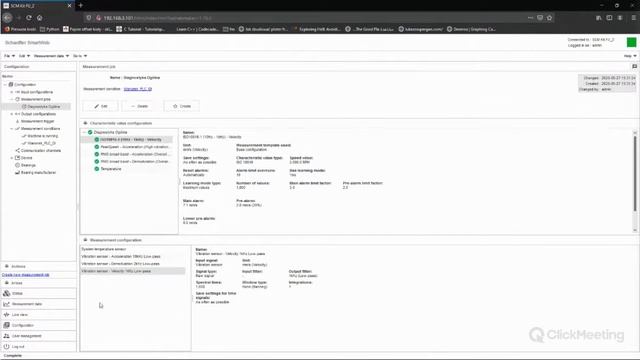This screenshot has height=360, width=640.
Task: Collapse the Measurement conditions node
Action: coord(11,129)
